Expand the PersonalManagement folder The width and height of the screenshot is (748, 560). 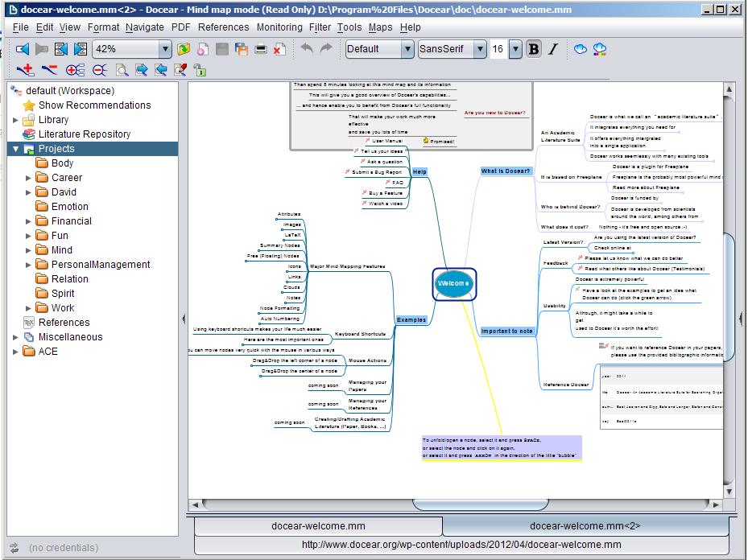(28, 265)
